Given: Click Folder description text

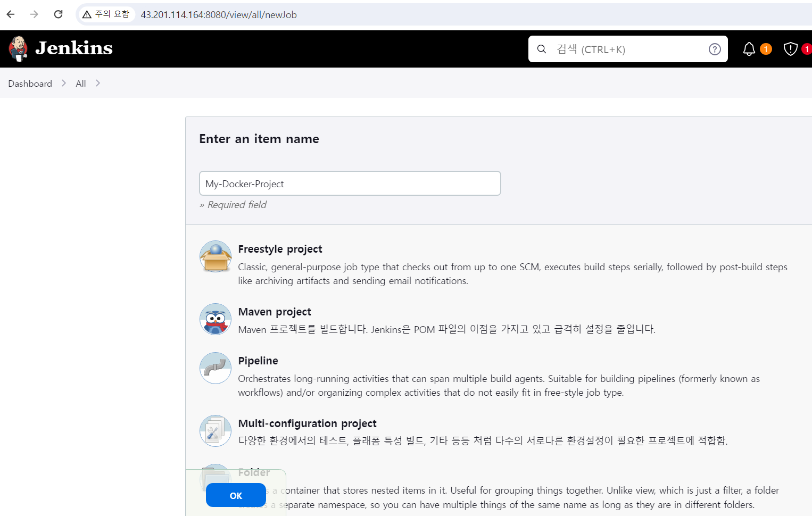Looking at the screenshot, I should (508, 497).
